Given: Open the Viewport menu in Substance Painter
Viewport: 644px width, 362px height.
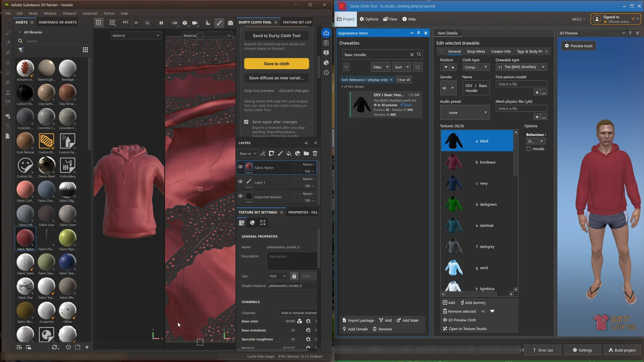Looking at the screenshot, I should [69, 13].
